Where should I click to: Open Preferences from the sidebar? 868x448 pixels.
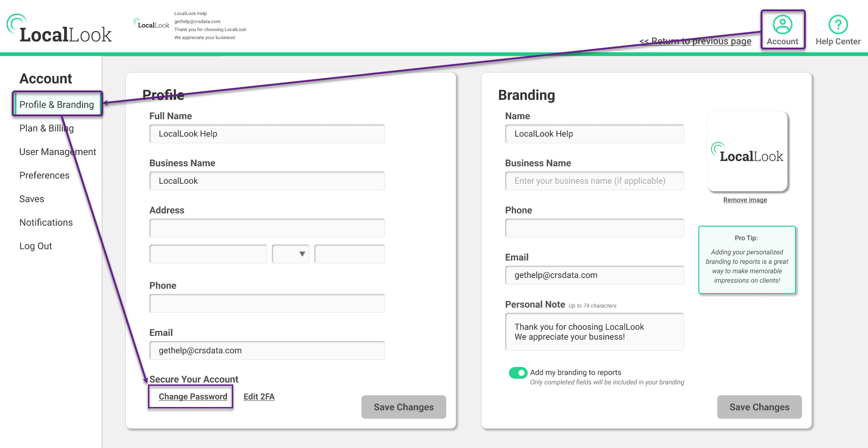(x=44, y=175)
